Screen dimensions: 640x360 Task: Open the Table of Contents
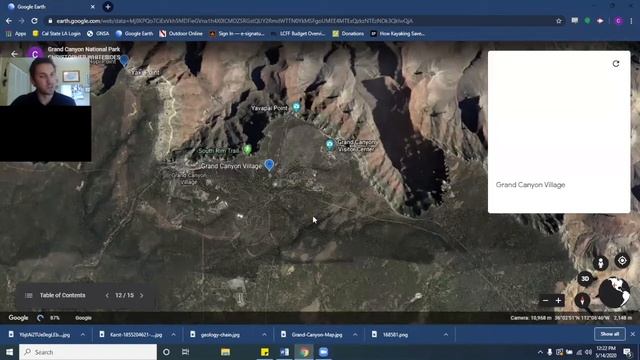[56, 295]
